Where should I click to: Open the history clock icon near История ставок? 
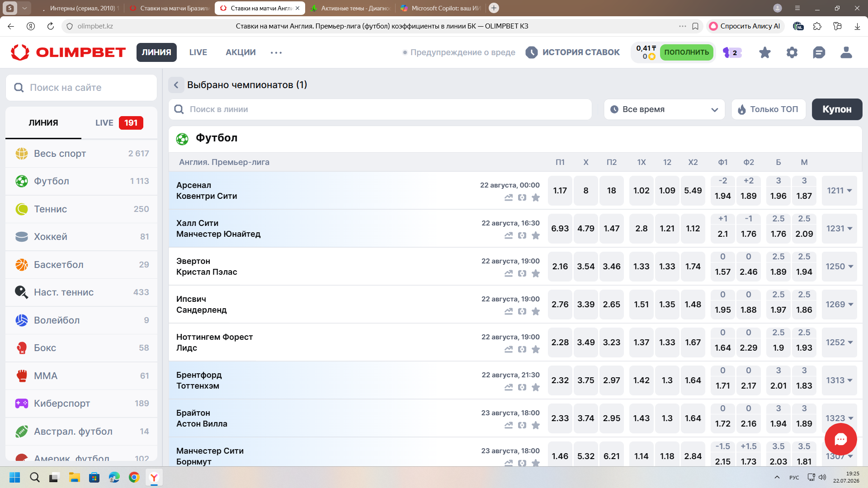pos(532,52)
